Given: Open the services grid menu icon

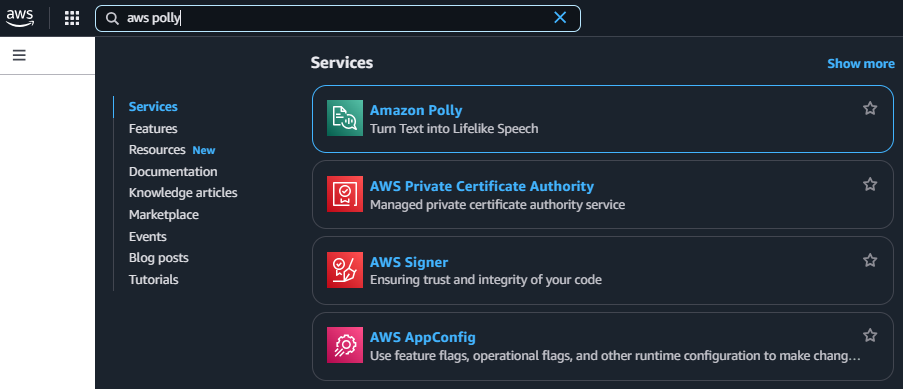Looking at the screenshot, I should [x=72, y=18].
